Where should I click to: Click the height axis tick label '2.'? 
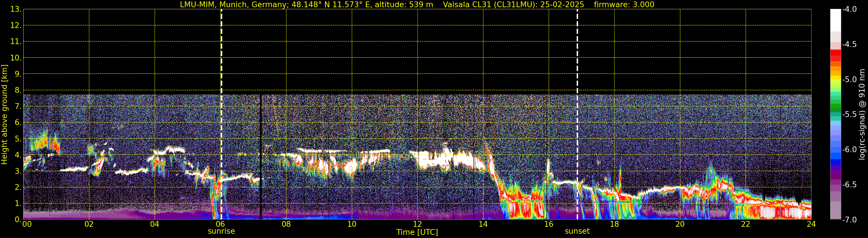coord(18,188)
